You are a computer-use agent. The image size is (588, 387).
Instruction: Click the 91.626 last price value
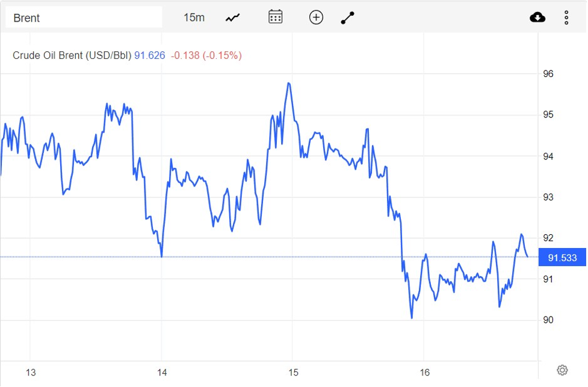[149, 55]
